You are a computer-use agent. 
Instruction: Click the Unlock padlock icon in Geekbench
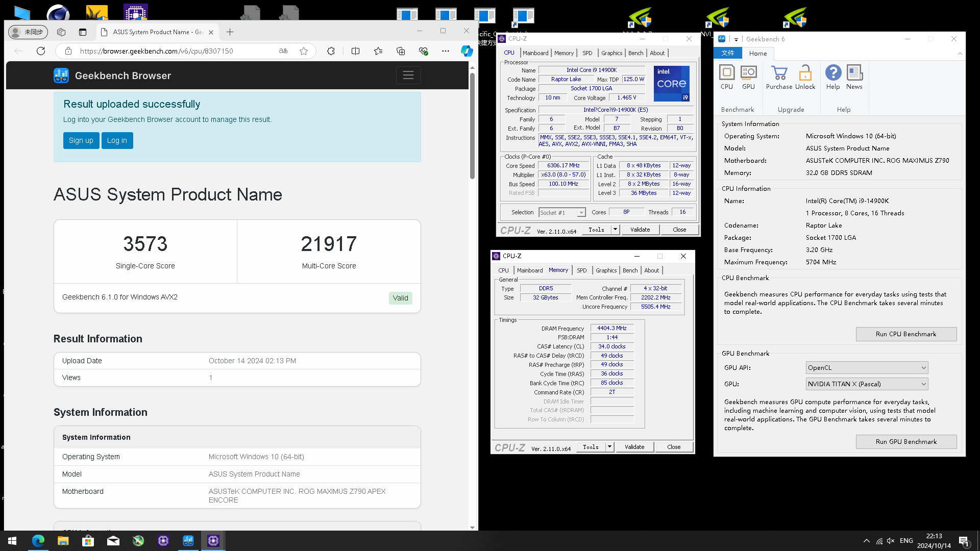(805, 78)
